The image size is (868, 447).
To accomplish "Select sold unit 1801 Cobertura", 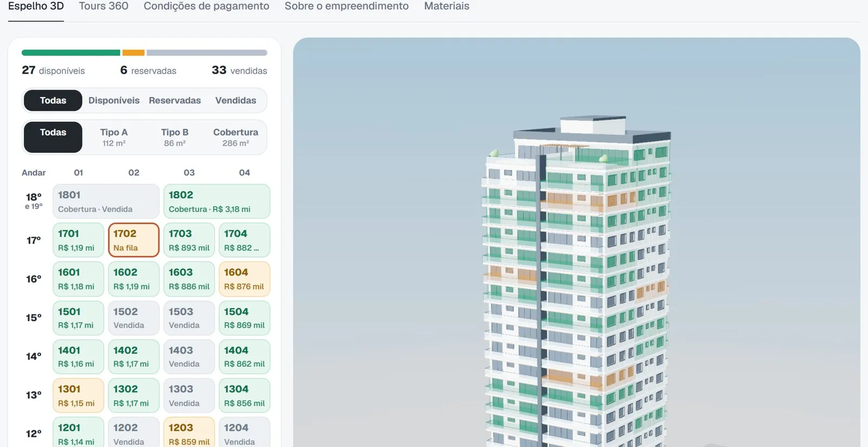I will [x=106, y=201].
